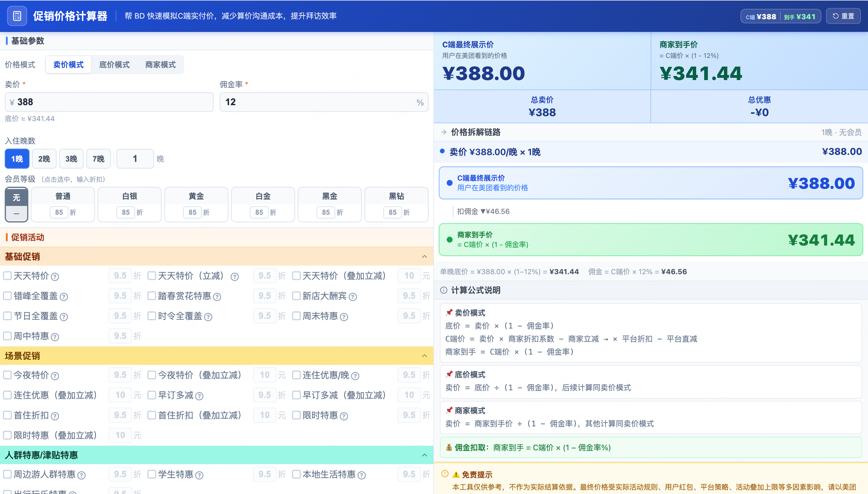868x494 pixels.
Task: Show help for 周边游人群特惠
Action: [81, 475]
